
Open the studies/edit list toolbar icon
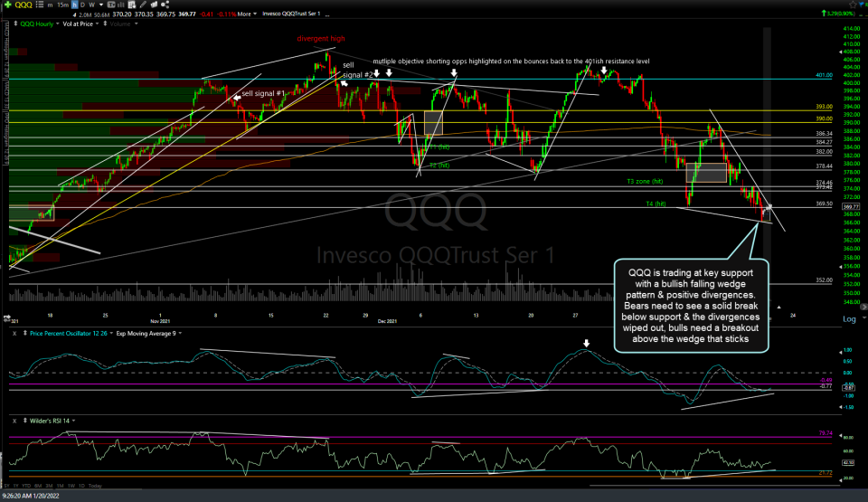coord(132,5)
